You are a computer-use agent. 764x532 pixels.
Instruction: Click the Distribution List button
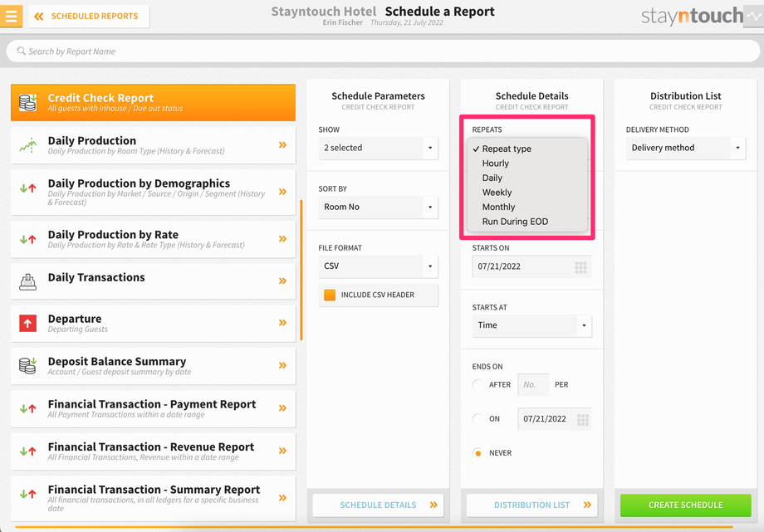pyautogui.click(x=531, y=505)
